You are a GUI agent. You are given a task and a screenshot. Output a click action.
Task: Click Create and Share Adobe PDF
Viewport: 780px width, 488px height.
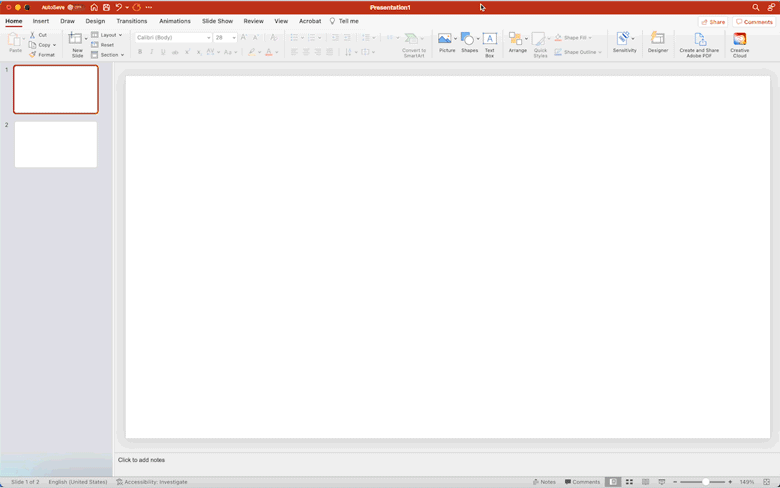[x=699, y=43]
